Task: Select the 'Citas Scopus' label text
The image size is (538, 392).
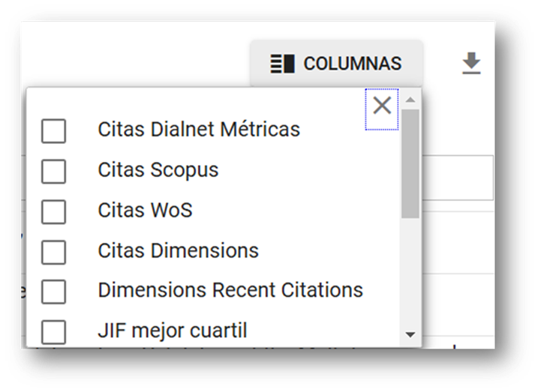Action: [158, 170]
